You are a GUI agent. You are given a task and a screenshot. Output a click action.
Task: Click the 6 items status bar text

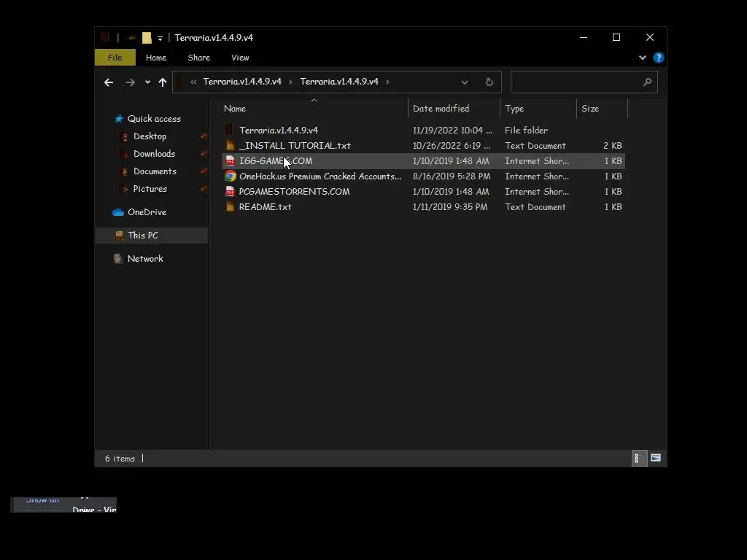pos(120,459)
